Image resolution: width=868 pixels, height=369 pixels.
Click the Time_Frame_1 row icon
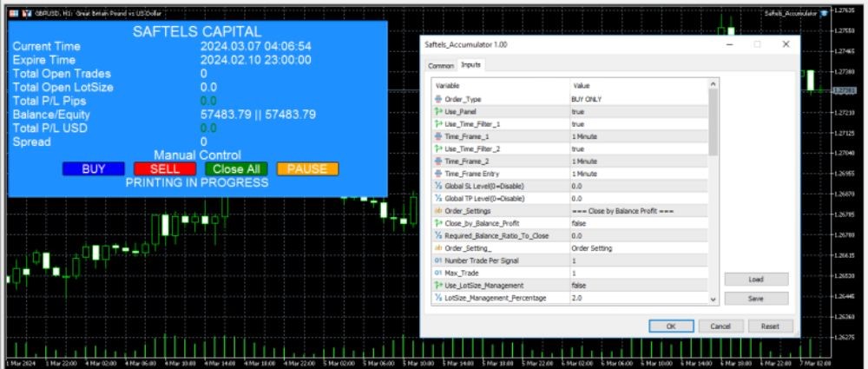438,136
